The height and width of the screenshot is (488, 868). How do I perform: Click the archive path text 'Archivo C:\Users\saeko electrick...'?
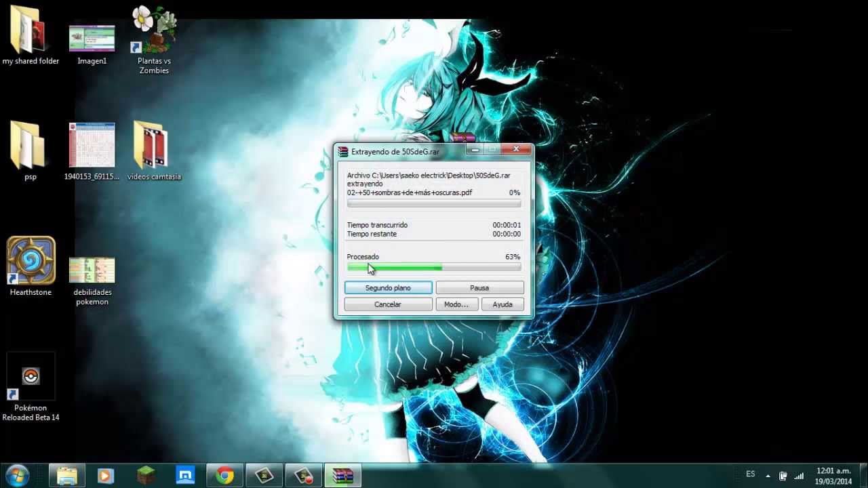coord(429,176)
